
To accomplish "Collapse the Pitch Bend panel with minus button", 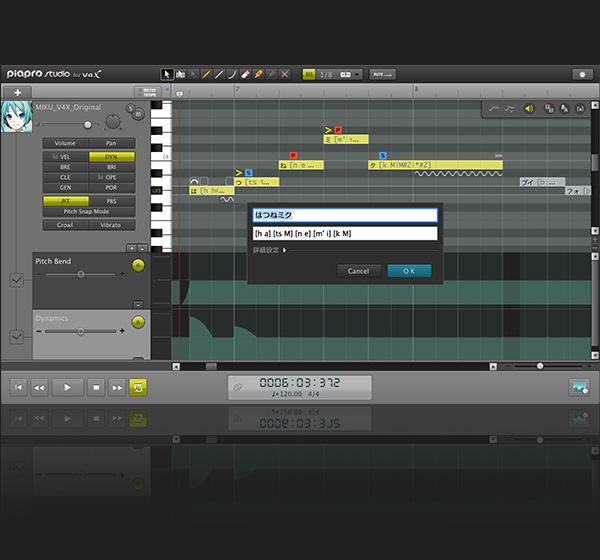I will 137,304.
